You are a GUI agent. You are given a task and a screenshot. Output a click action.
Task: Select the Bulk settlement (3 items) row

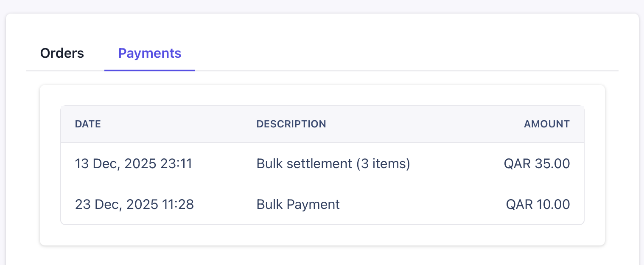coord(322,164)
